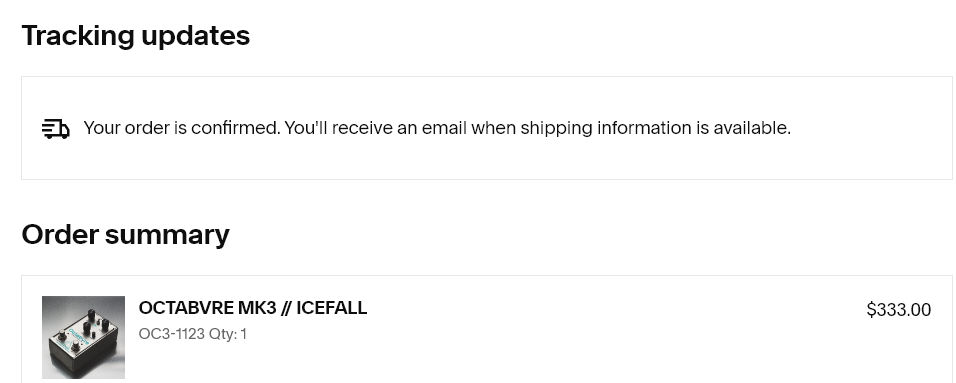Viewport: 956px width, 383px height.
Task: Click the Order summary heading
Action: (126, 235)
